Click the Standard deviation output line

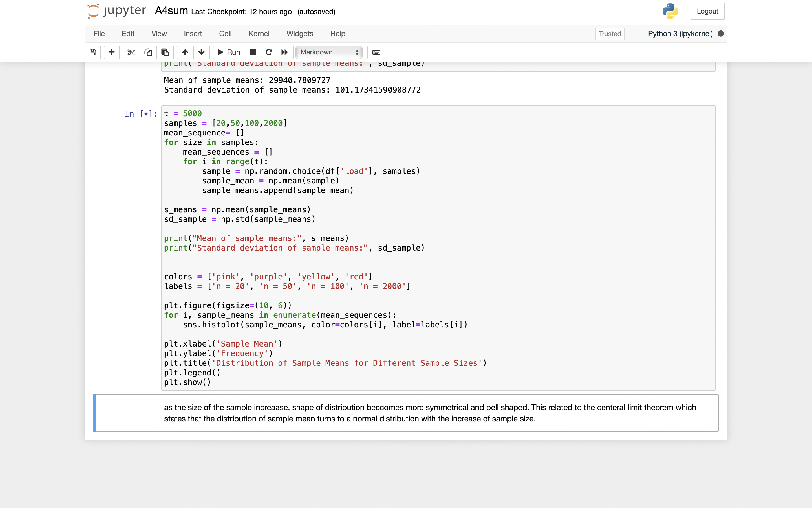(x=292, y=90)
